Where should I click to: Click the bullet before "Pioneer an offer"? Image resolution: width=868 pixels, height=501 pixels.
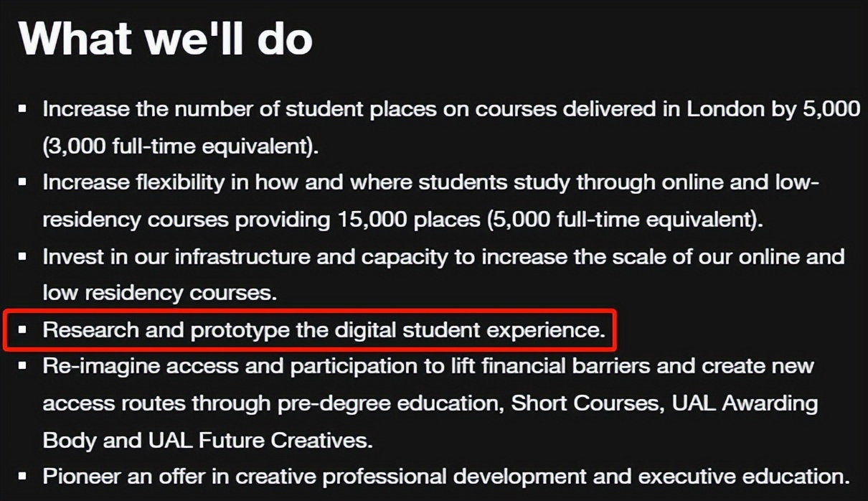[x=23, y=476]
